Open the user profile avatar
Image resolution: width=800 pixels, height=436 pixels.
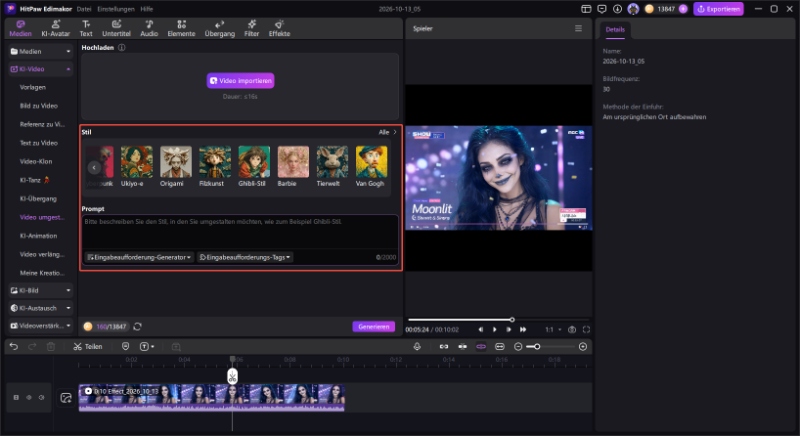point(633,9)
